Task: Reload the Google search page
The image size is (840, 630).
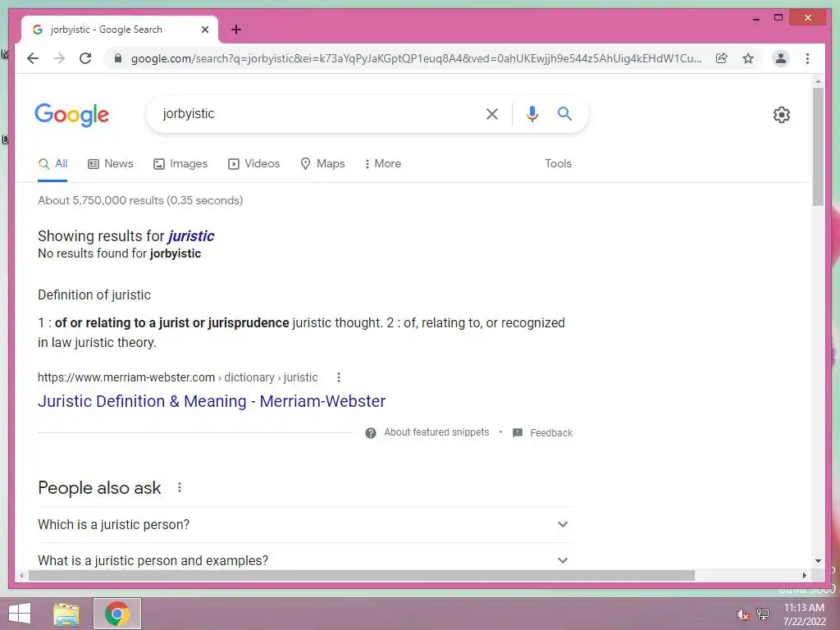Action: tap(85, 58)
